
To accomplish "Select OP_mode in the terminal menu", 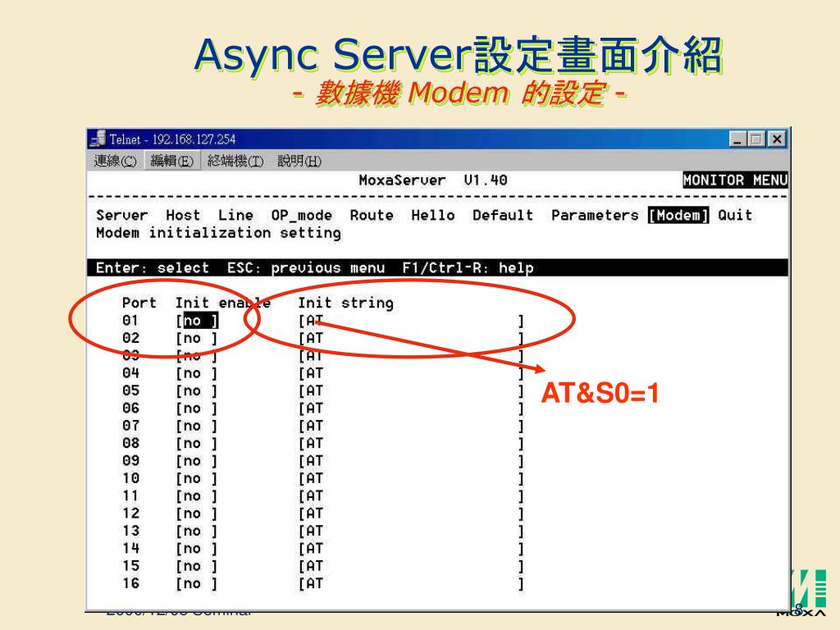I will [301, 216].
